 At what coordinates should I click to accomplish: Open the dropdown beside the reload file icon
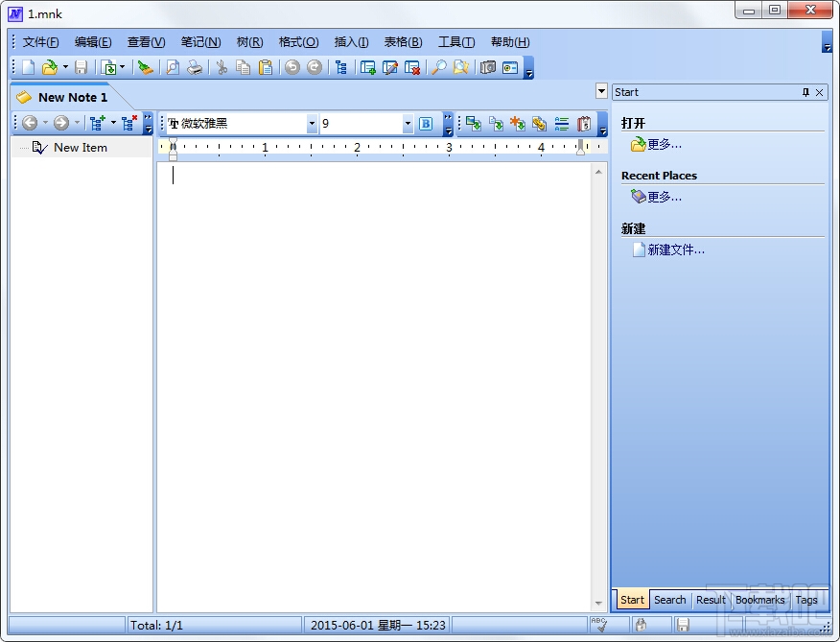122,67
